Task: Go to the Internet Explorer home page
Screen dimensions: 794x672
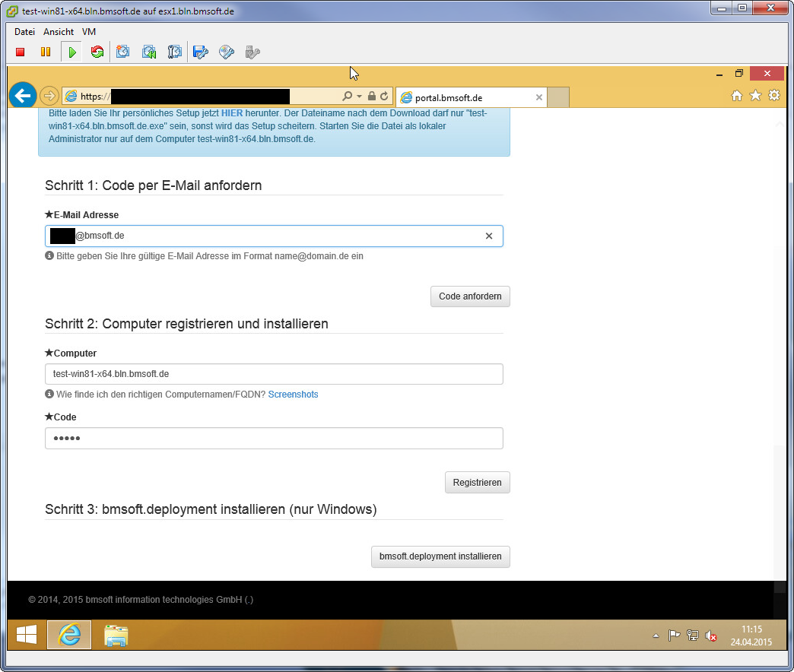Action: pos(737,96)
